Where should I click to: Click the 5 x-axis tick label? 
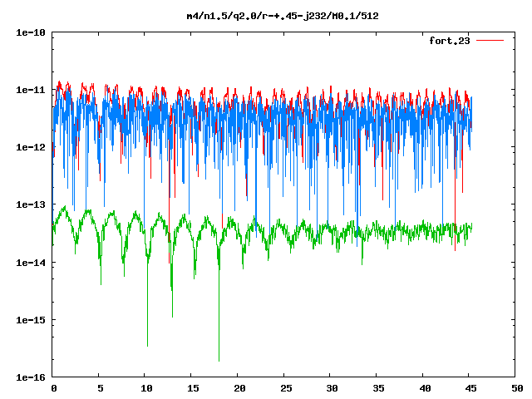[101, 388]
